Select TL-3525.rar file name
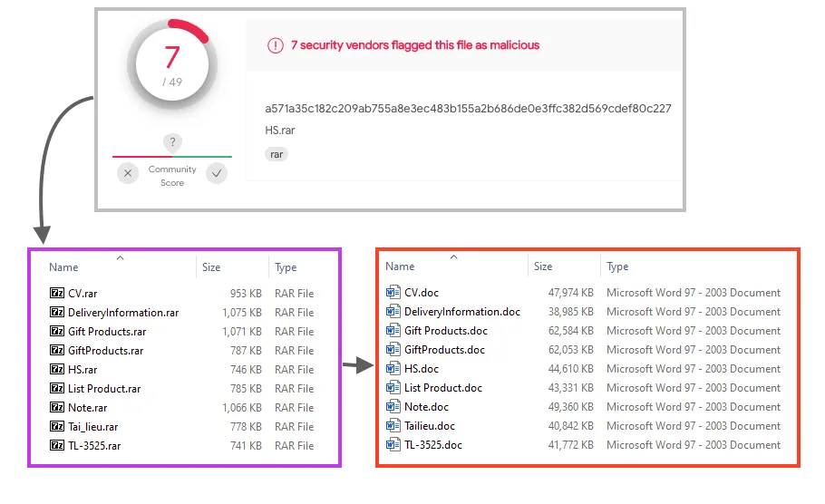825x504 pixels. click(94, 446)
